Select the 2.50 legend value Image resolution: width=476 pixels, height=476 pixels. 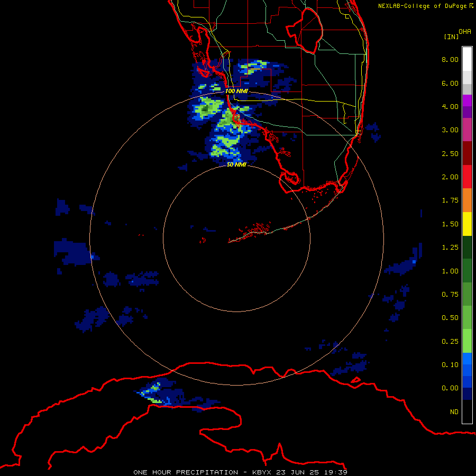point(450,153)
